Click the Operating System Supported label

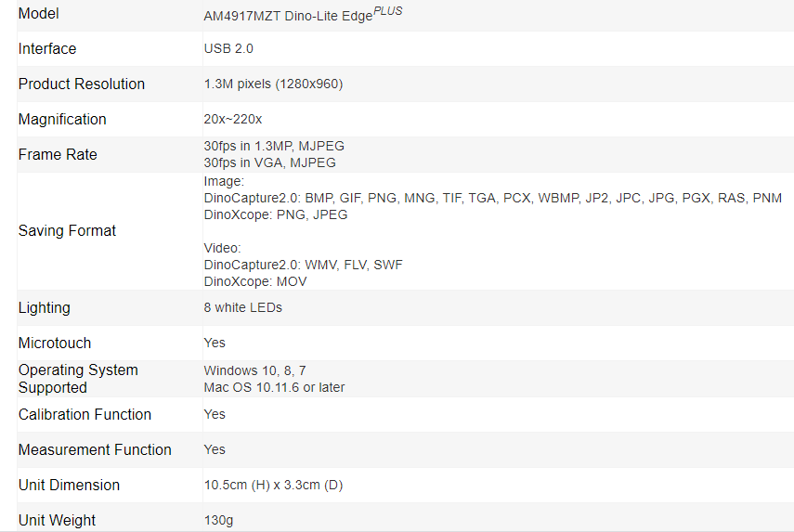click(78, 379)
